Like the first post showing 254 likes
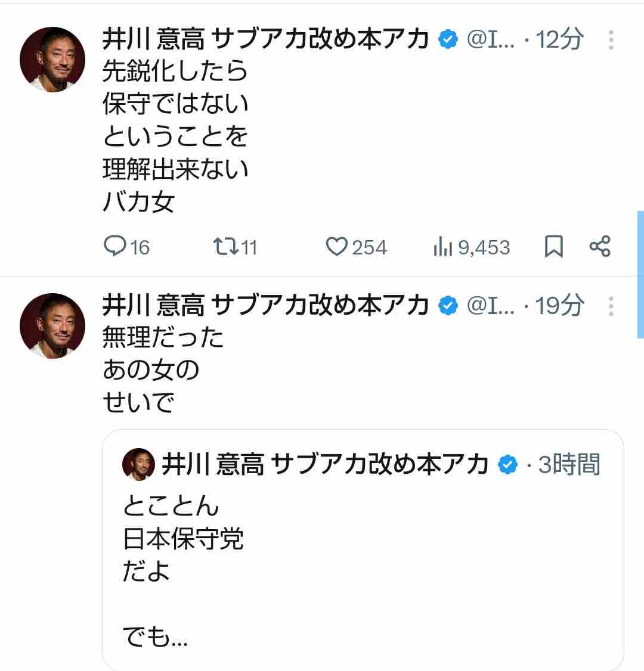 336,247
